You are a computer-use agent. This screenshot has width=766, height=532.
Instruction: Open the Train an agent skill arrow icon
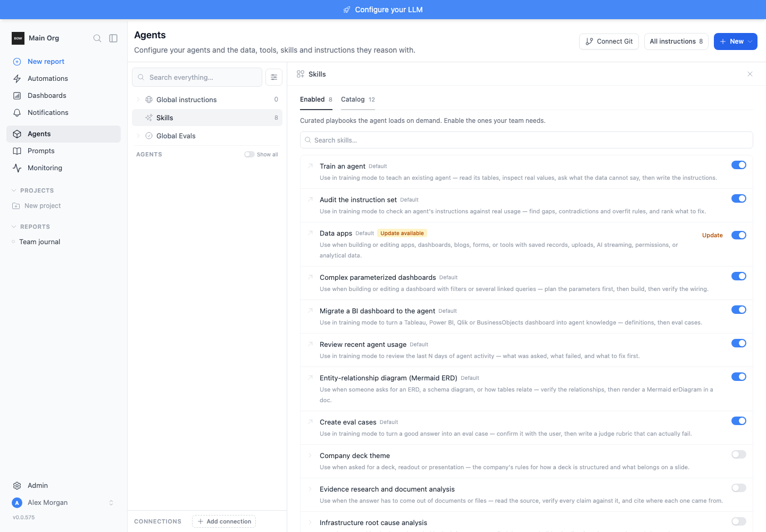(x=310, y=166)
